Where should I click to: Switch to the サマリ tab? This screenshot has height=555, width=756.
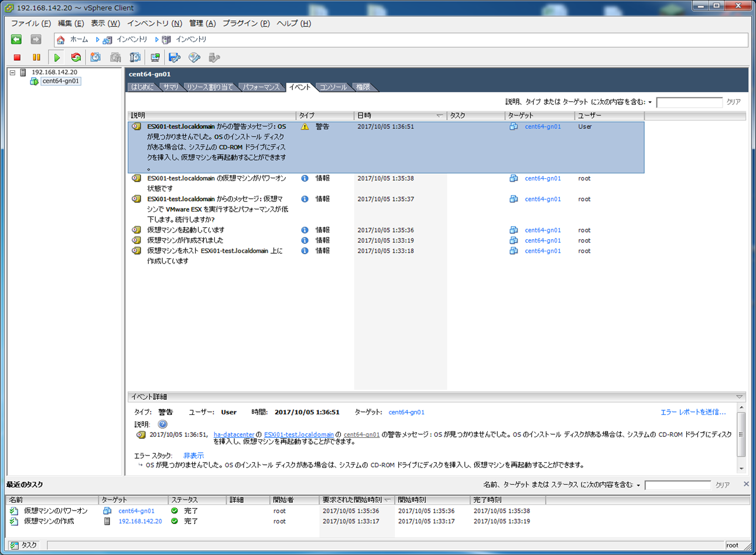pos(171,87)
